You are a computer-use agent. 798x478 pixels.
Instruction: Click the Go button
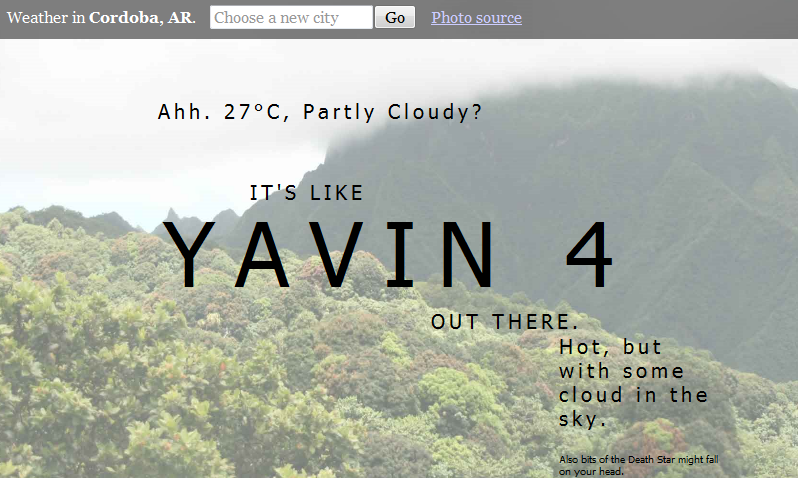coord(395,17)
